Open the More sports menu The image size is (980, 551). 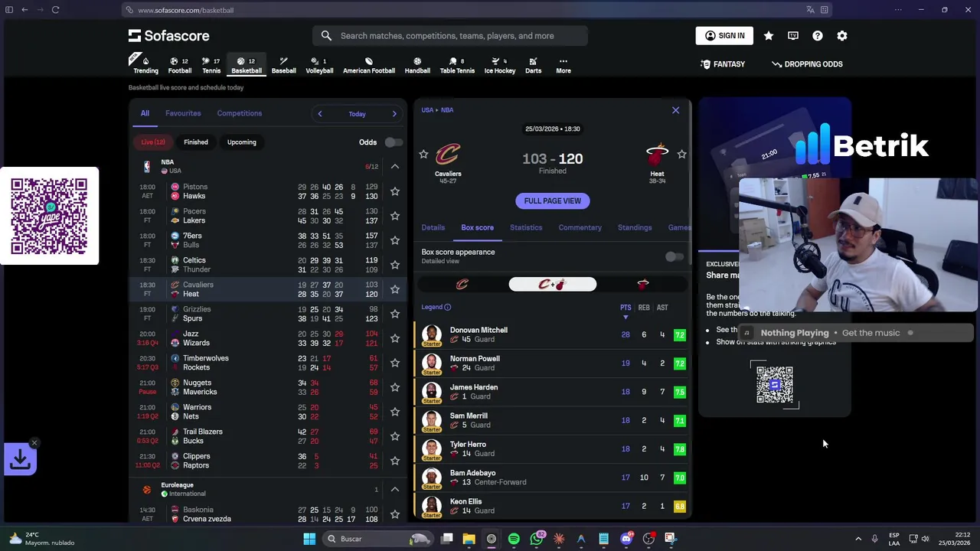click(563, 65)
